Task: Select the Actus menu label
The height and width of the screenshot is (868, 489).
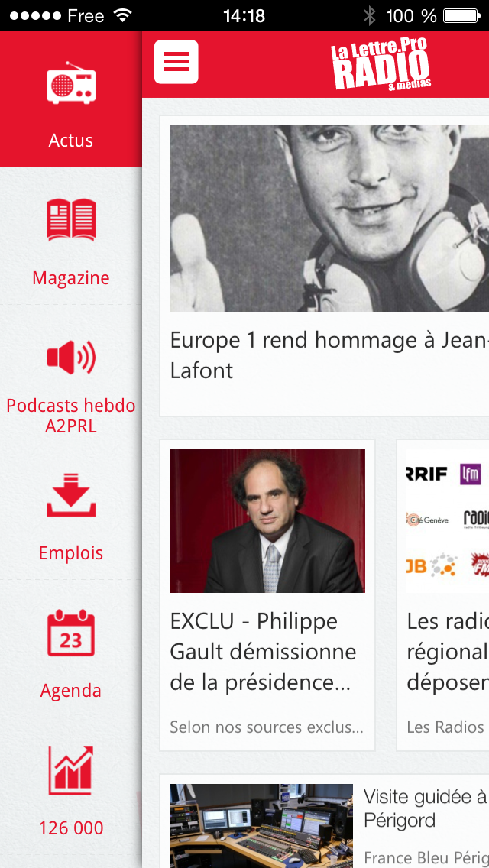Action: 71,141
